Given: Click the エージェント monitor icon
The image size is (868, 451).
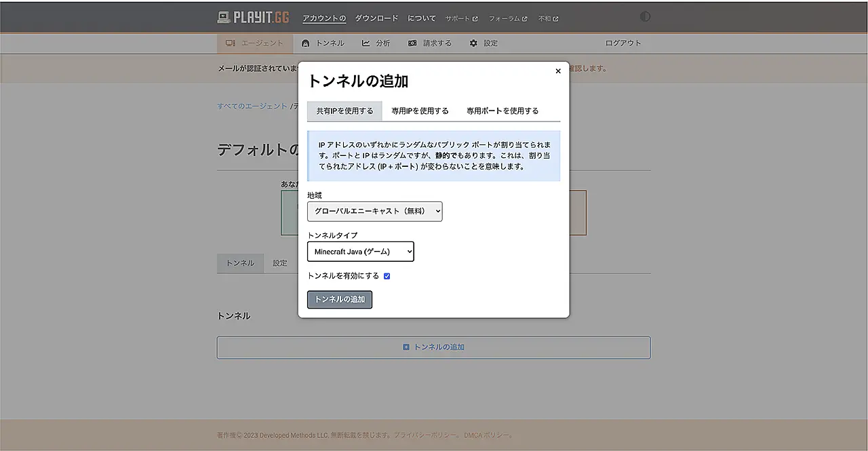Looking at the screenshot, I should pyautogui.click(x=231, y=43).
